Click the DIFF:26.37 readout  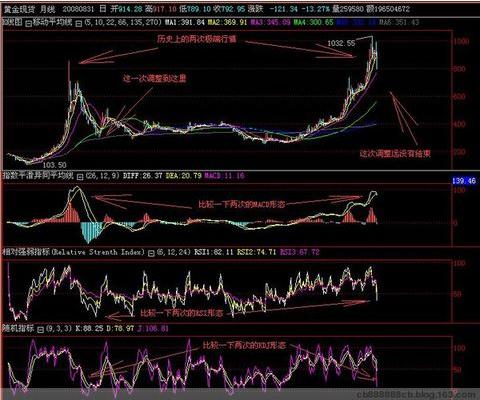143,176
